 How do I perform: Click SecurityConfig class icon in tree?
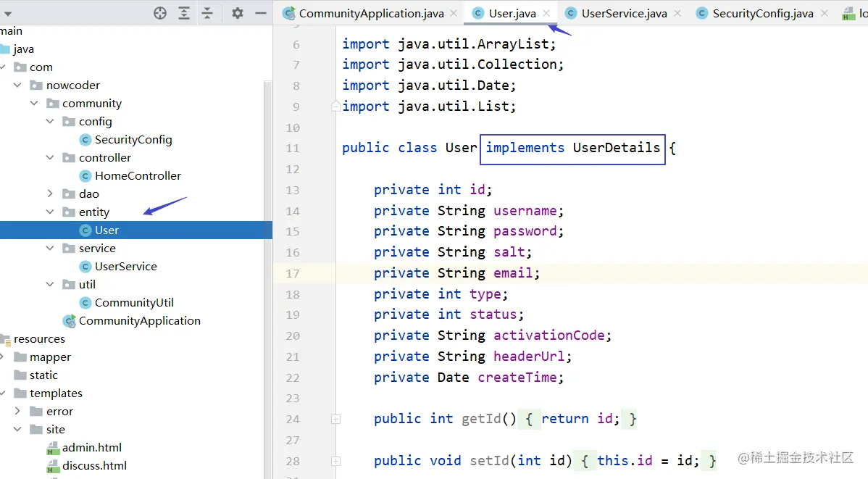click(85, 140)
